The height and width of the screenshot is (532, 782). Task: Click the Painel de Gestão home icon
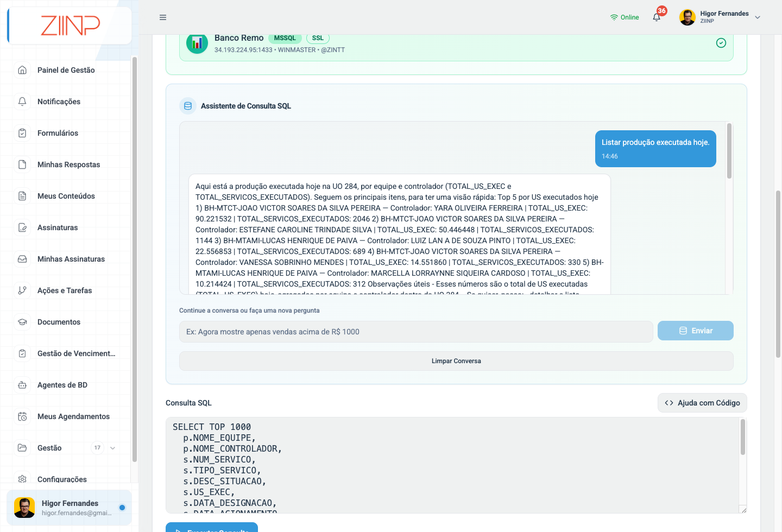click(22, 70)
